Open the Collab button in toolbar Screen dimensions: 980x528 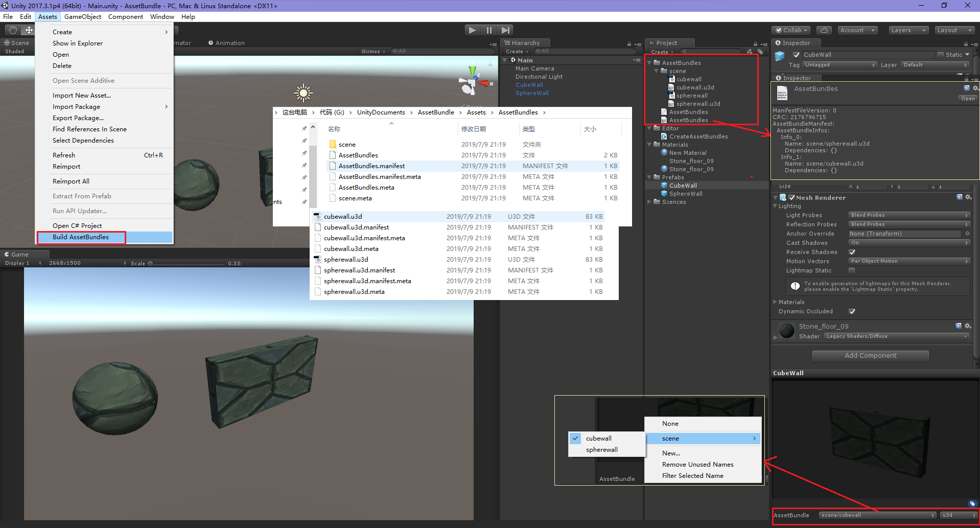[791, 30]
